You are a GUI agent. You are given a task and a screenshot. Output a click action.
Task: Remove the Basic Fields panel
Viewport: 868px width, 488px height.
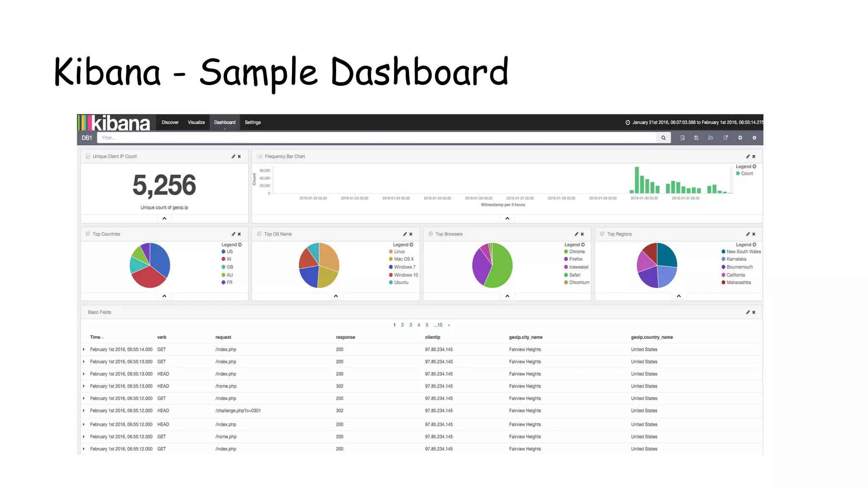pyautogui.click(x=754, y=313)
